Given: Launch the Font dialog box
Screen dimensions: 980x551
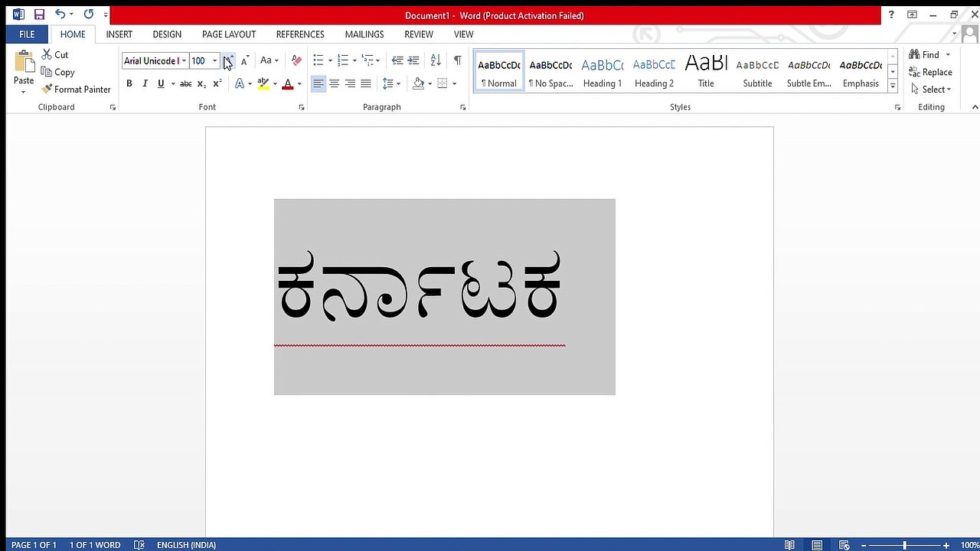Looking at the screenshot, I should 302,107.
